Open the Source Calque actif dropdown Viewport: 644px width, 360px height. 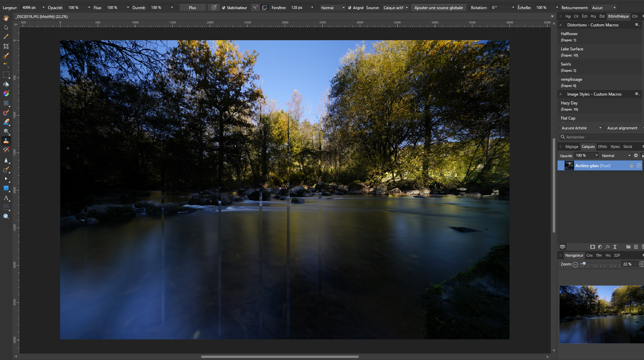coord(395,8)
